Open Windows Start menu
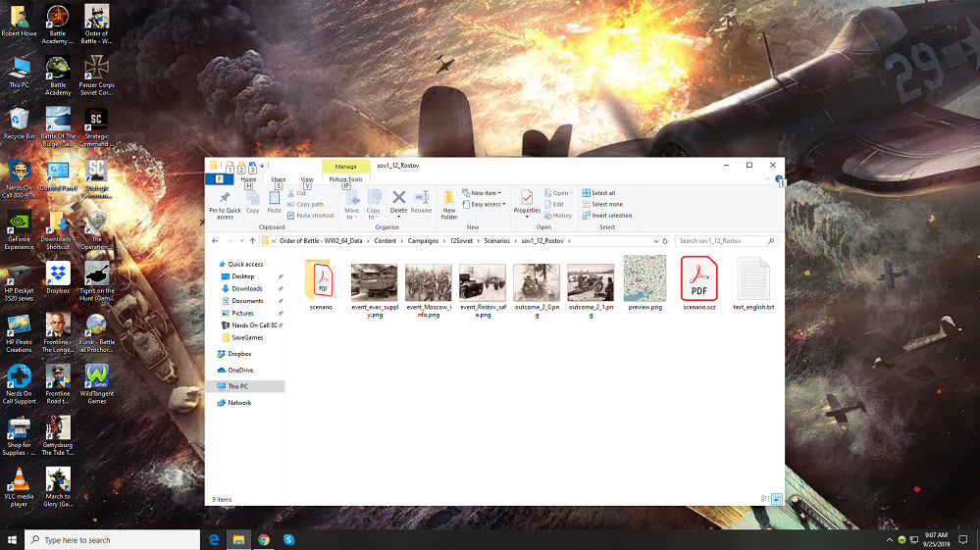The width and height of the screenshot is (980, 550). [x=12, y=540]
